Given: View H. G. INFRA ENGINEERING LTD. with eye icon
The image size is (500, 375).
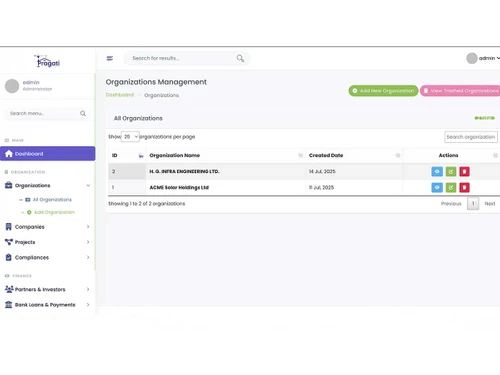Looking at the screenshot, I should click(437, 171).
